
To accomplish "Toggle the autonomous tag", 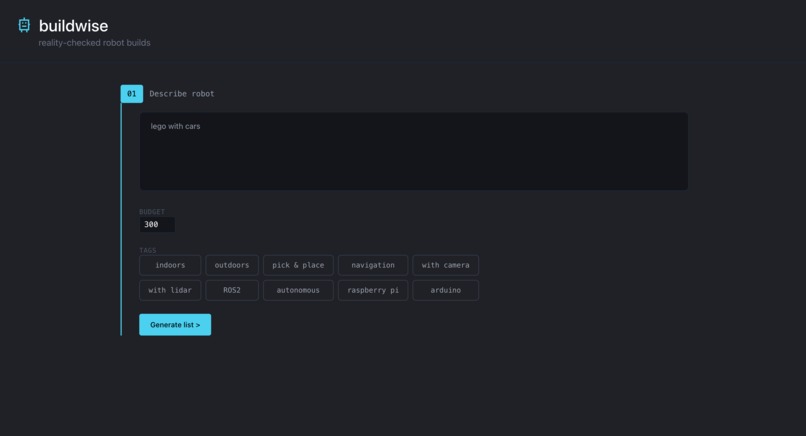I will (x=298, y=290).
